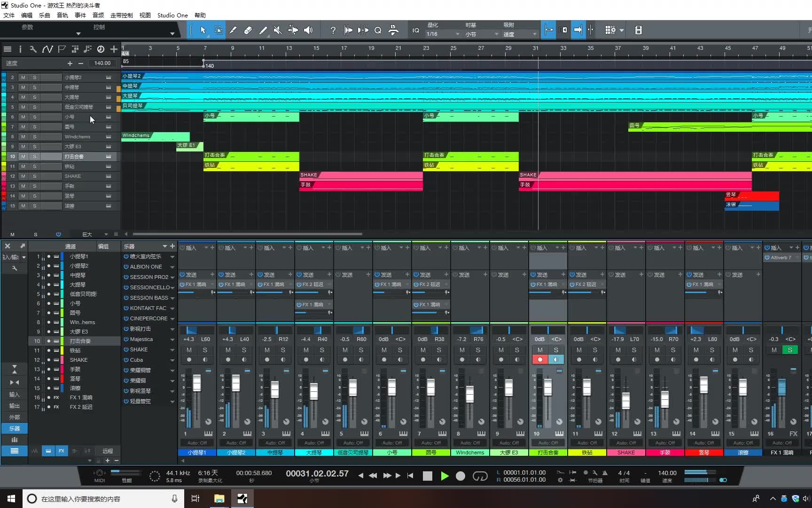This screenshot has height=508, width=812.
Task: Solo the Windchems track in track list
Action: [x=34, y=137]
